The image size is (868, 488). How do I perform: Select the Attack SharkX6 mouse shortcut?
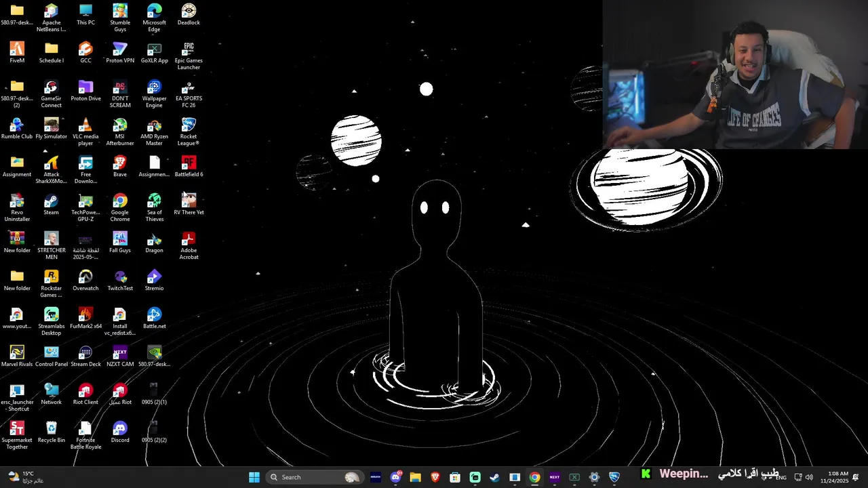(x=51, y=169)
